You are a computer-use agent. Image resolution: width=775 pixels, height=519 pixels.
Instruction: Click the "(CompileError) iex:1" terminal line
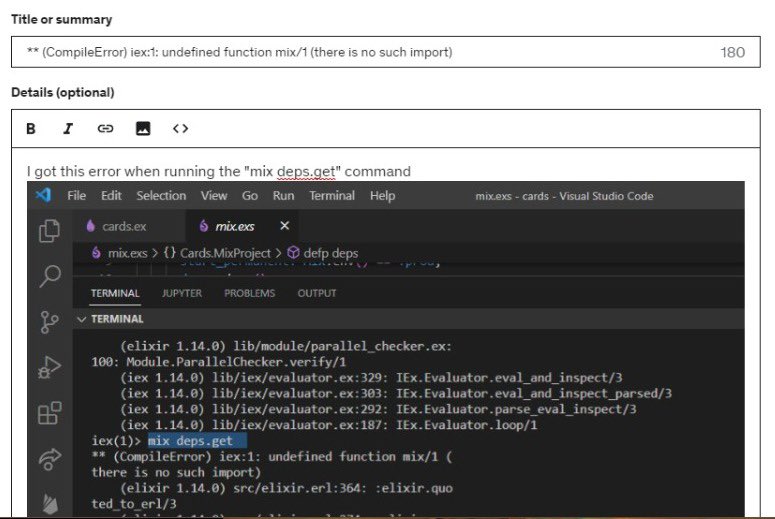(x=271, y=456)
